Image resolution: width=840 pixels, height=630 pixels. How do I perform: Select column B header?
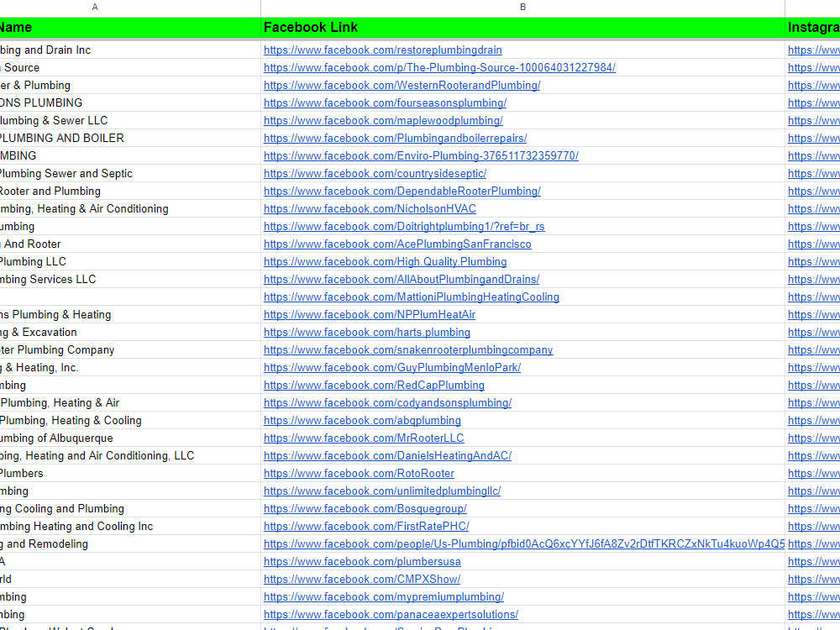click(522, 7)
